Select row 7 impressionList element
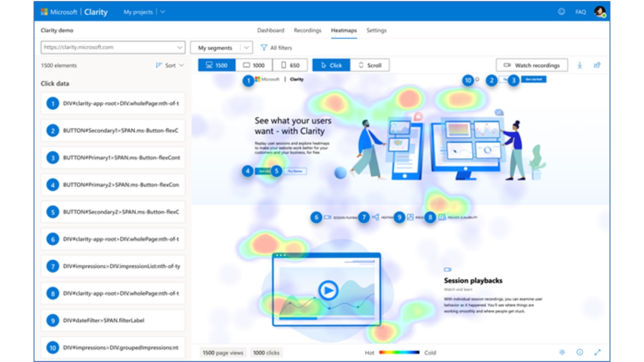 point(113,266)
